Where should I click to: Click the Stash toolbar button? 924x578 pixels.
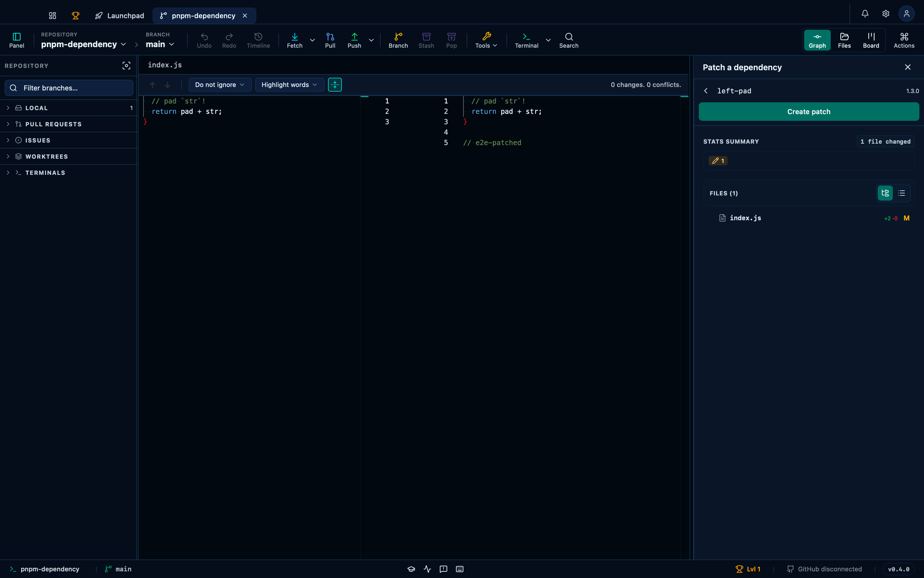pyautogui.click(x=426, y=40)
